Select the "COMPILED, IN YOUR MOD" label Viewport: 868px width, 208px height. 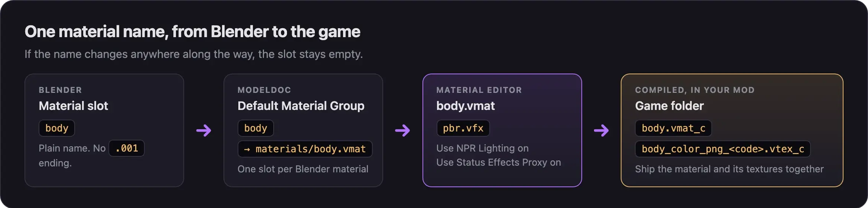(695, 90)
